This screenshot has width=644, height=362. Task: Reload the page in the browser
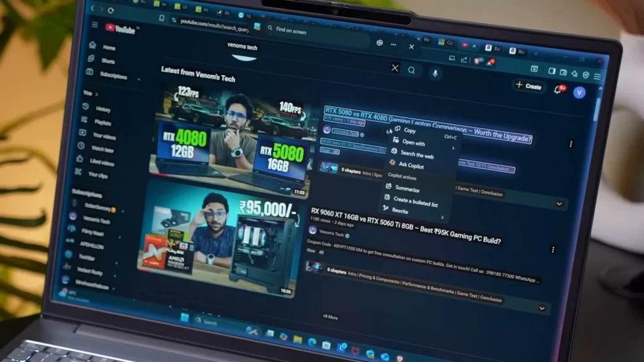click(111, 11)
